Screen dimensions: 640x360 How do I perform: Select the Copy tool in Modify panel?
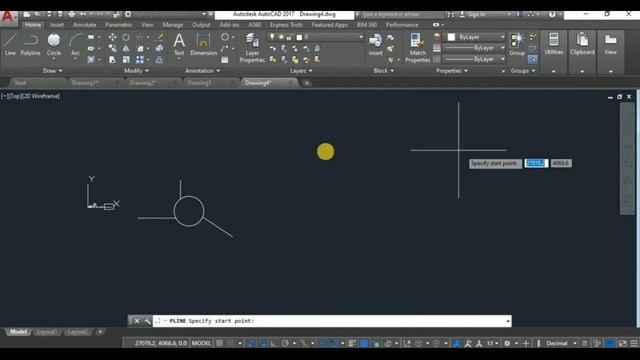[x=112, y=49]
